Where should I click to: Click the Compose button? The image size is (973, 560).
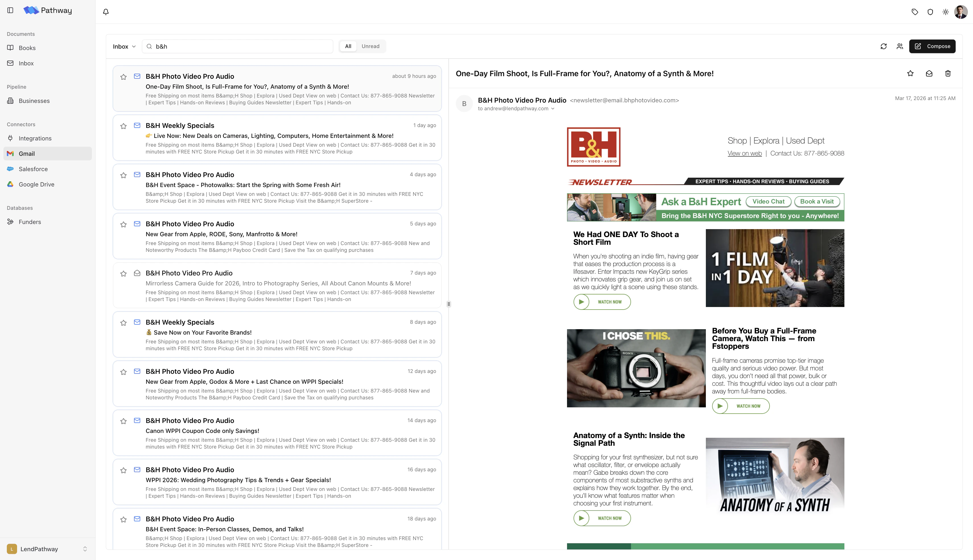tap(932, 46)
